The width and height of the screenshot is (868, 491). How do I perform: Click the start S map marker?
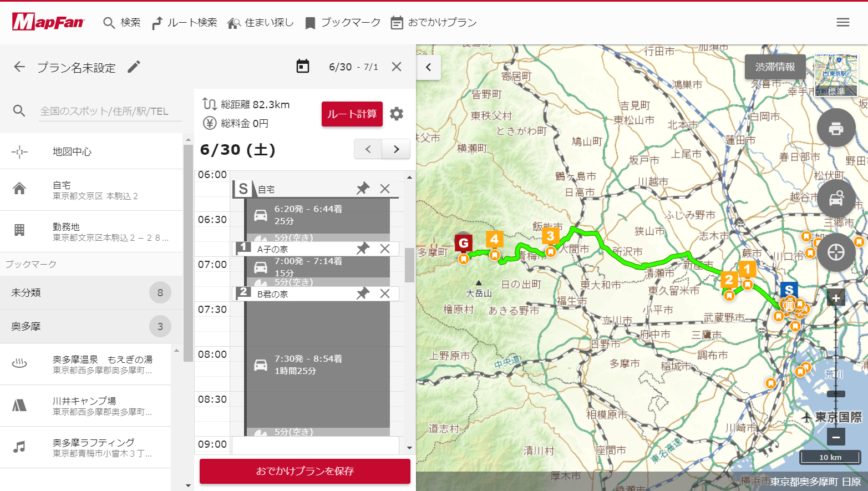pyautogui.click(x=789, y=290)
